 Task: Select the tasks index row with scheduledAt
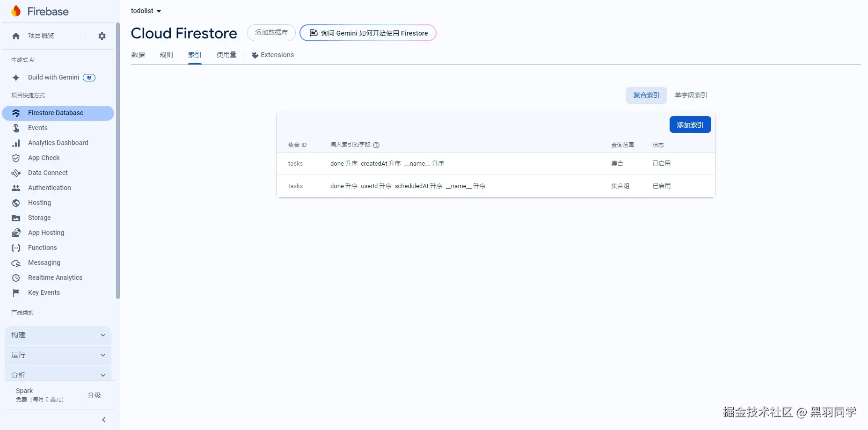(x=496, y=186)
